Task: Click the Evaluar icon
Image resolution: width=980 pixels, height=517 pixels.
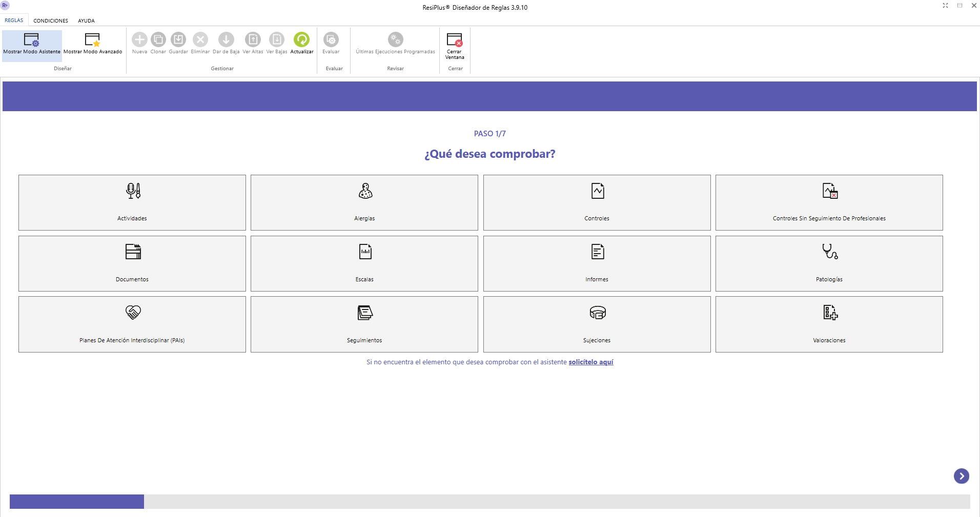Action: tap(331, 39)
